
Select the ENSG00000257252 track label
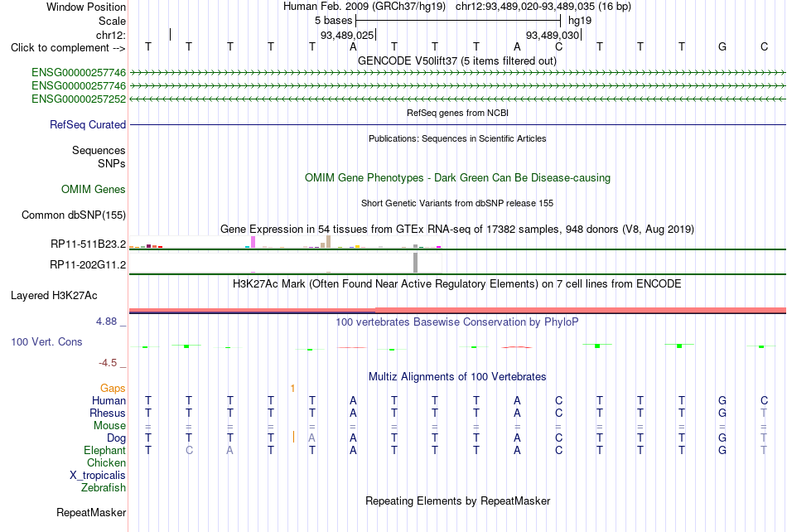coord(79,99)
